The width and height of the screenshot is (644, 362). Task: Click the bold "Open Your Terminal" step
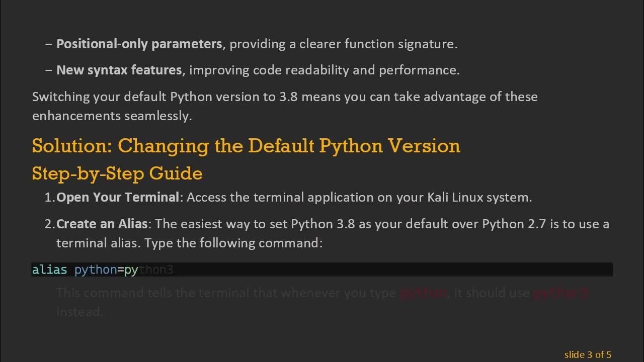pos(117,198)
